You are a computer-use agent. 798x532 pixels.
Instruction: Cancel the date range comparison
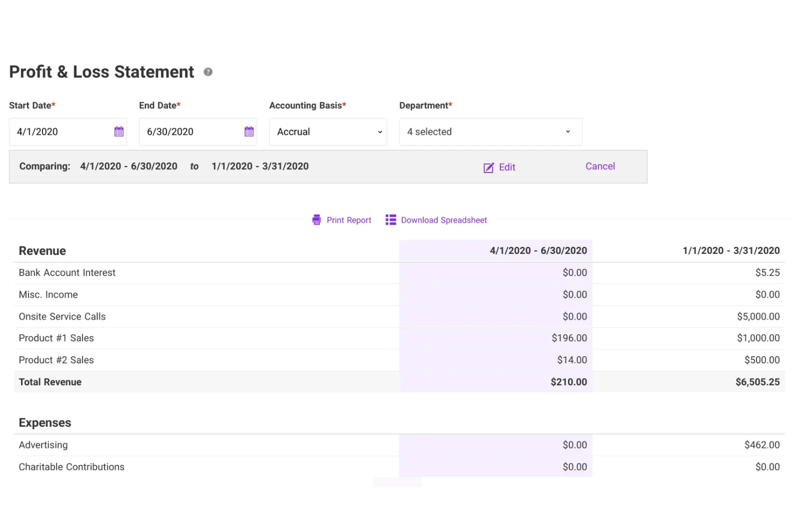pyautogui.click(x=600, y=166)
